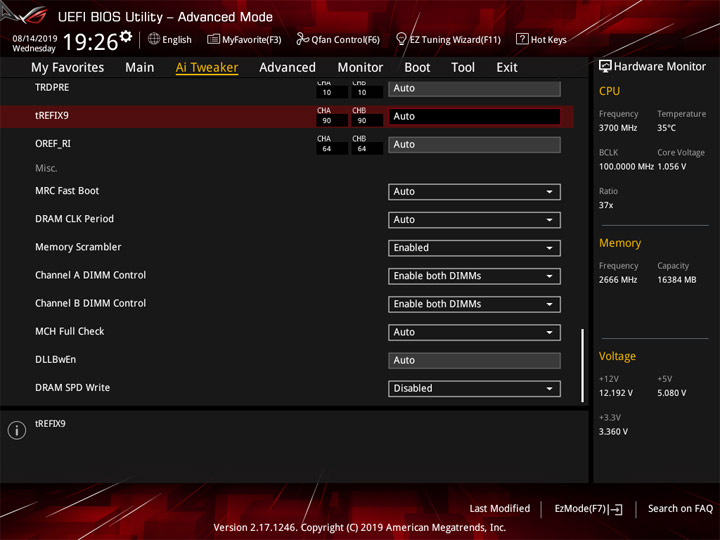Open MyFavorite(F3) list icon

pos(213,39)
